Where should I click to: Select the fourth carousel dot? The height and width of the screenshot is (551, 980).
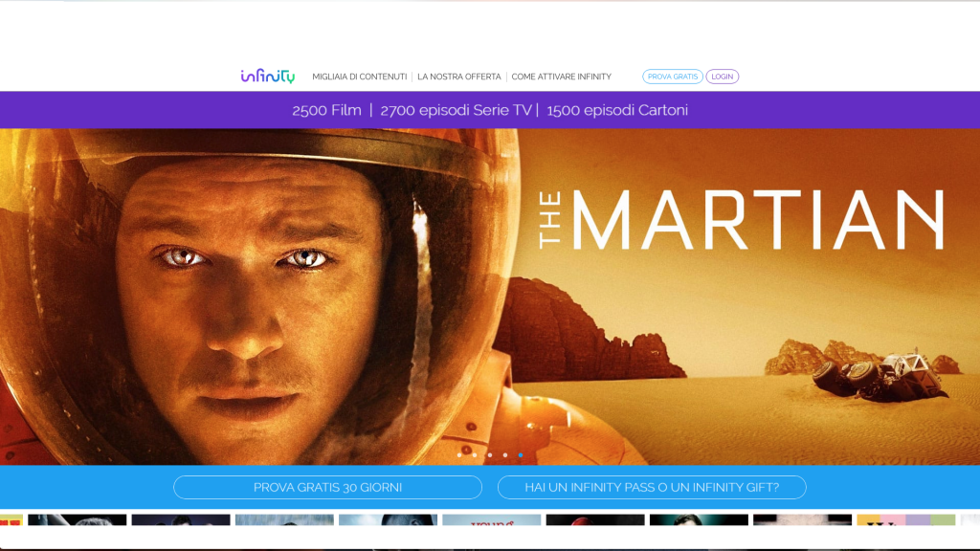[x=504, y=455]
